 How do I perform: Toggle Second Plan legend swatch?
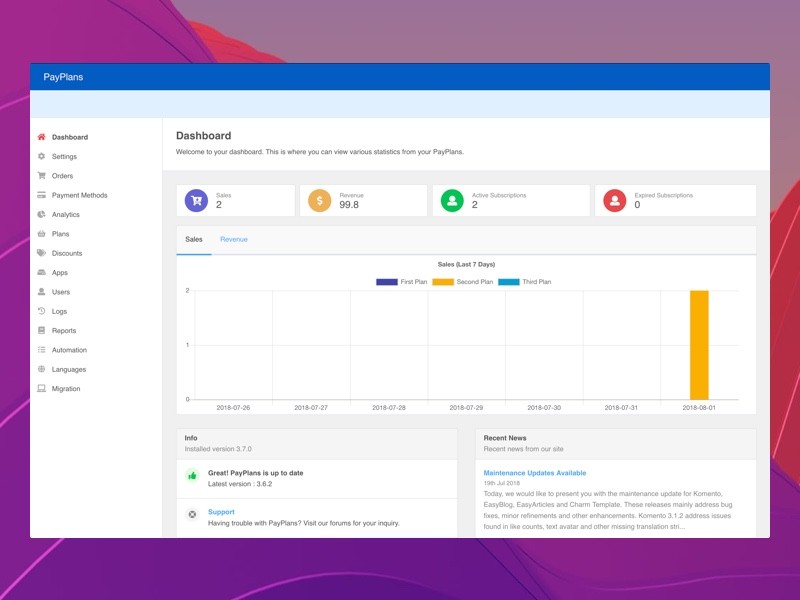[x=443, y=282]
